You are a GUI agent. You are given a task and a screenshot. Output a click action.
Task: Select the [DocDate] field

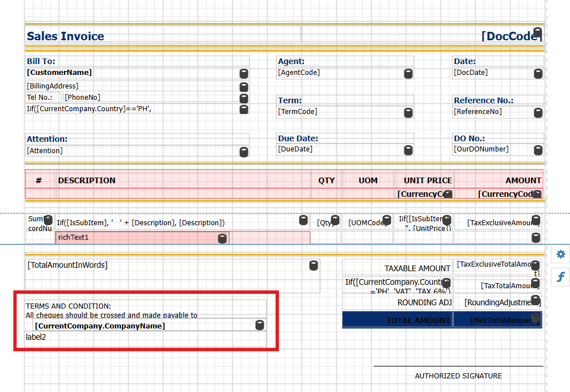pyautogui.click(x=498, y=73)
